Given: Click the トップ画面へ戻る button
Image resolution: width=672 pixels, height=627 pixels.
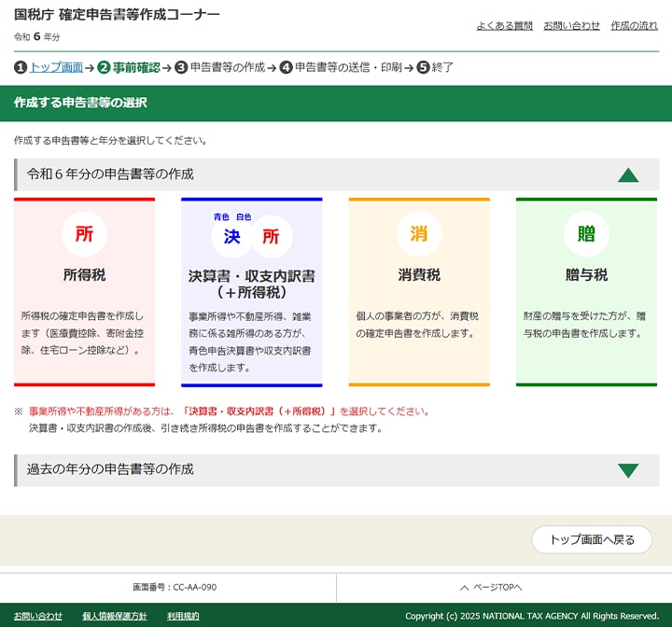Looking at the screenshot, I should 592,539.
